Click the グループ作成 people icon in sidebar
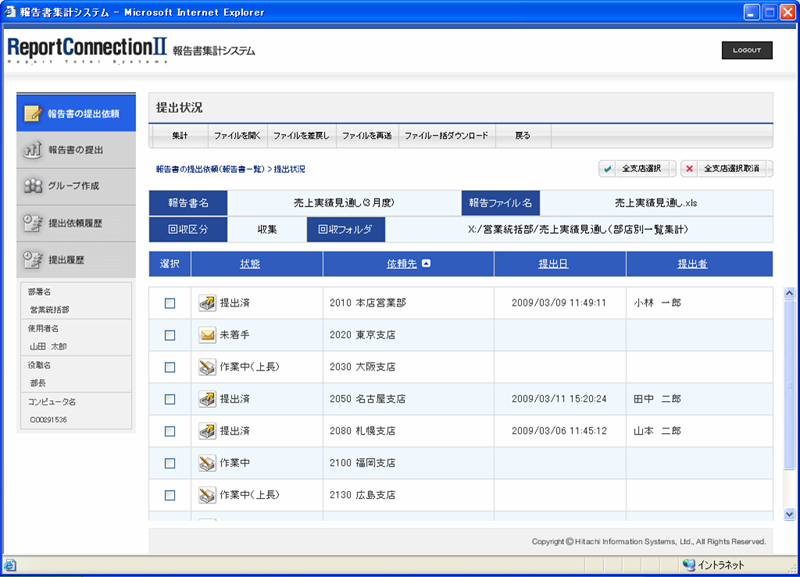 33,186
